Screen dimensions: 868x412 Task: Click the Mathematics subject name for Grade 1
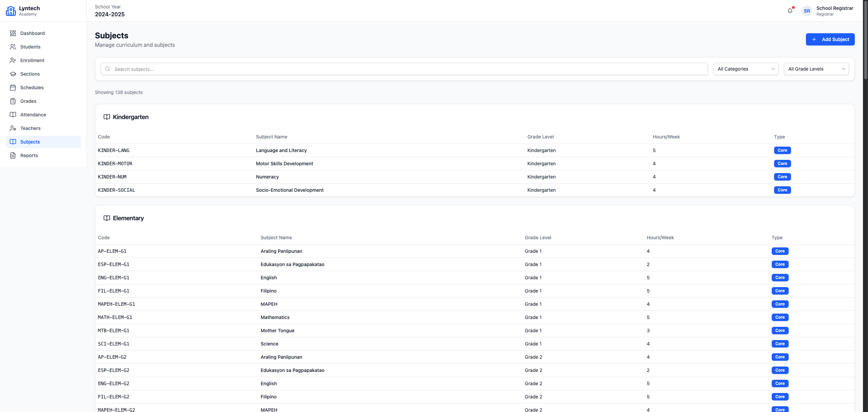(x=275, y=317)
